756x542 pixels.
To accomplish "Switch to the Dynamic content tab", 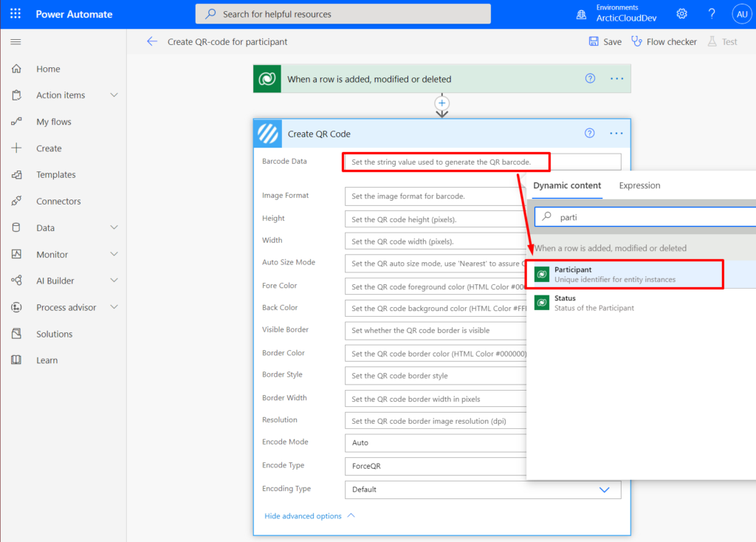I will pyautogui.click(x=567, y=185).
